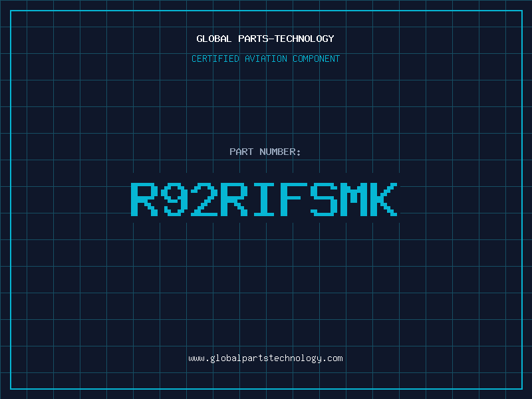Click the 'CERTIFIED AVIATION COMPONENT' subtitle
The width and height of the screenshot is (532, 399).
[265, 59]
